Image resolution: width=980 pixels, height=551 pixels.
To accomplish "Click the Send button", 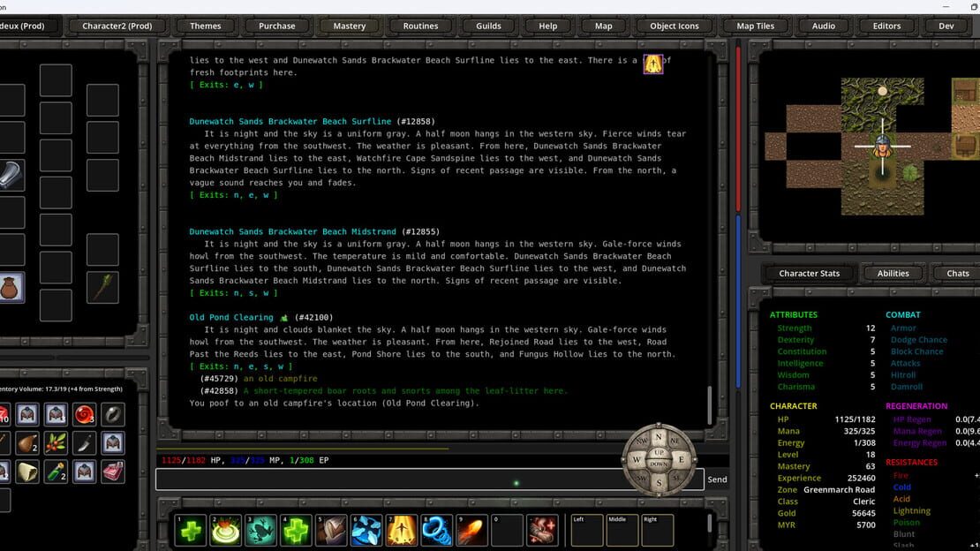I will [717, 479].
